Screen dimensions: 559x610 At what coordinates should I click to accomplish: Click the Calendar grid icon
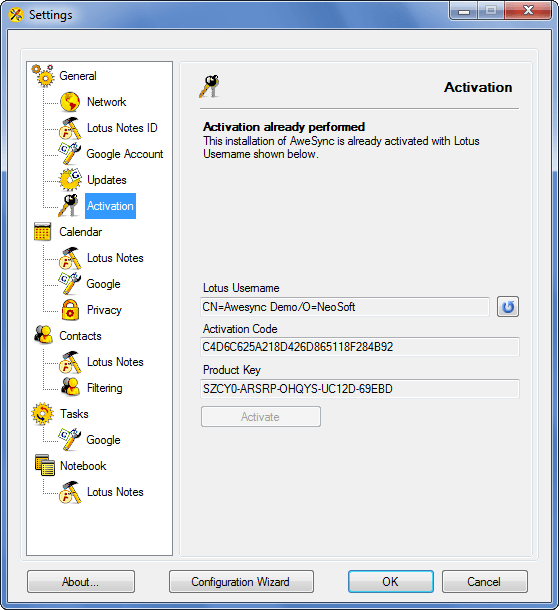tap(42, 231)
